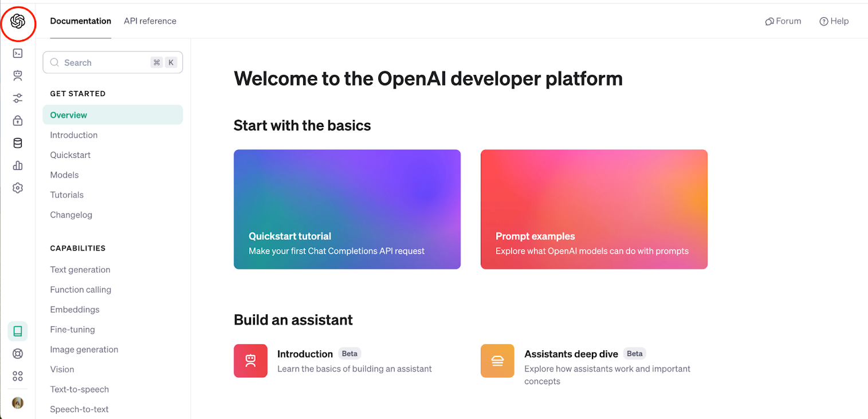
Task: Open API keys via the lock icon
Action: tap(17, 120)
